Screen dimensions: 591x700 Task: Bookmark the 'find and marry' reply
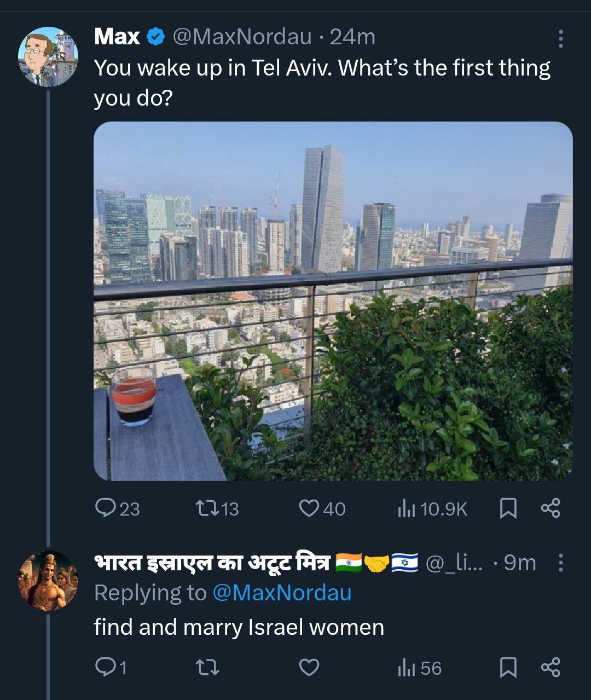(x=508, y=667)
